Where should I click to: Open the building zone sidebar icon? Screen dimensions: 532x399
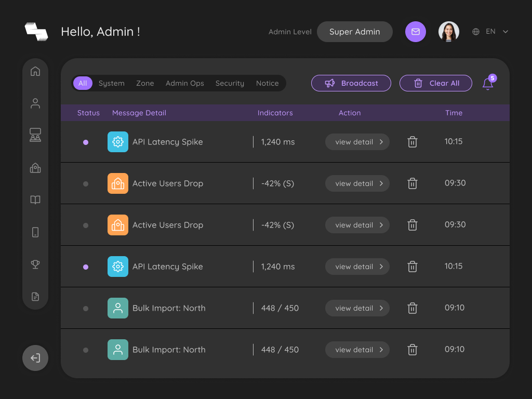click(35, 168)
